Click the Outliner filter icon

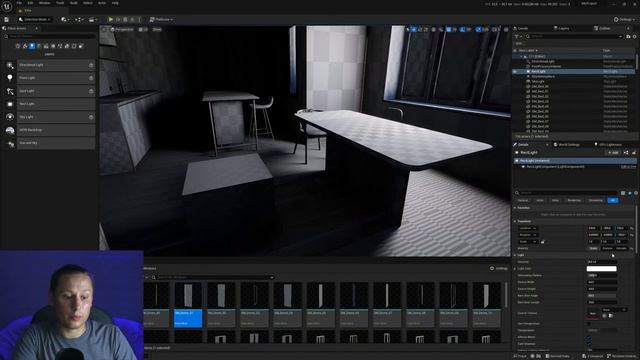(518, 36)
